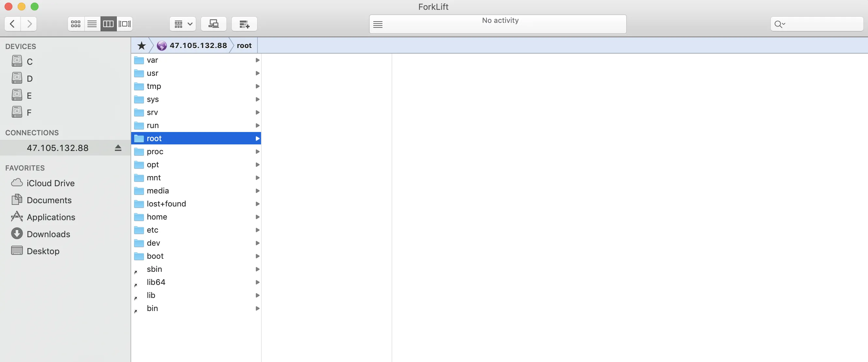The height and width of the screenshot is (362, 868).
Task: Expand the tmp folder arrow
Action: pyautogui.click(x=257, y=86)
